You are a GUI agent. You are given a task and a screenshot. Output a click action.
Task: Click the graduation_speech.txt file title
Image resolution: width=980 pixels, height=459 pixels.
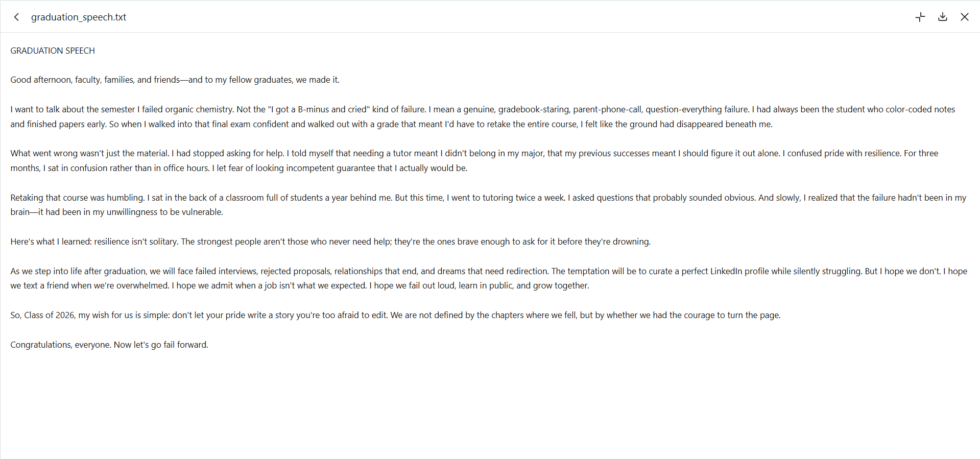coord(79,17)
